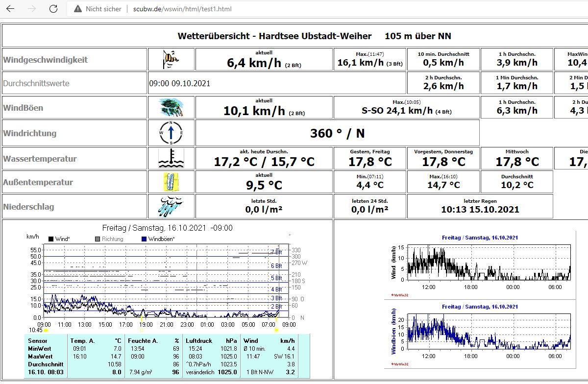Click the wind speed bee icon

coord(171,59)
